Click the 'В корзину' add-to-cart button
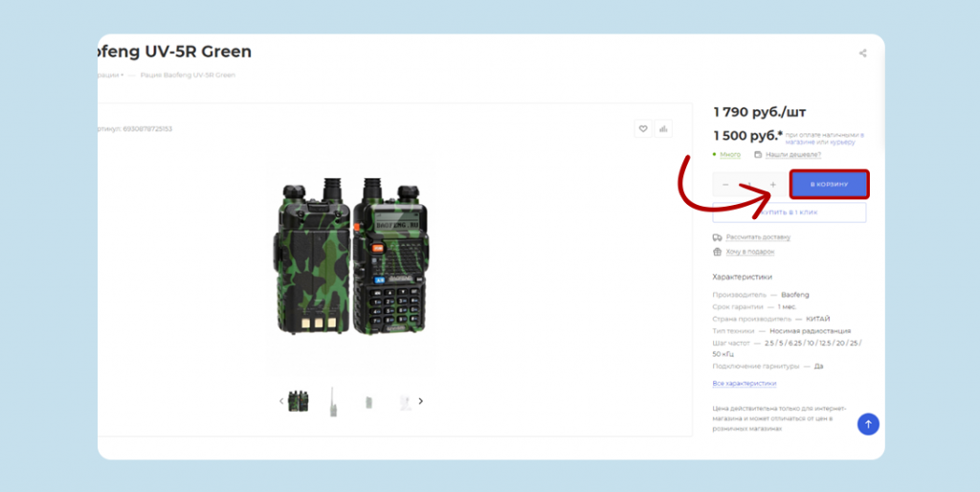 click(x=829, y=185)
